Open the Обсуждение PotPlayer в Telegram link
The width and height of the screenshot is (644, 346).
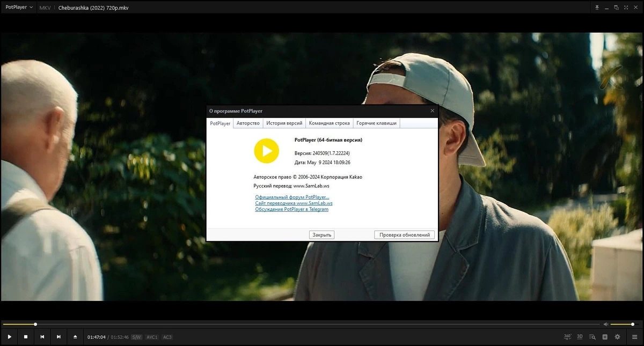291,210
